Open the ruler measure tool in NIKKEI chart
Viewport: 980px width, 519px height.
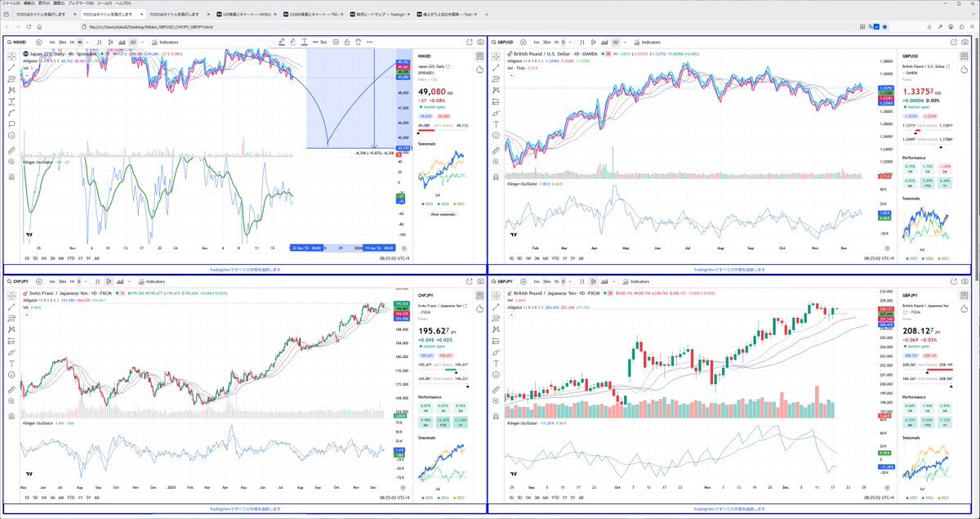pos(11,150)
